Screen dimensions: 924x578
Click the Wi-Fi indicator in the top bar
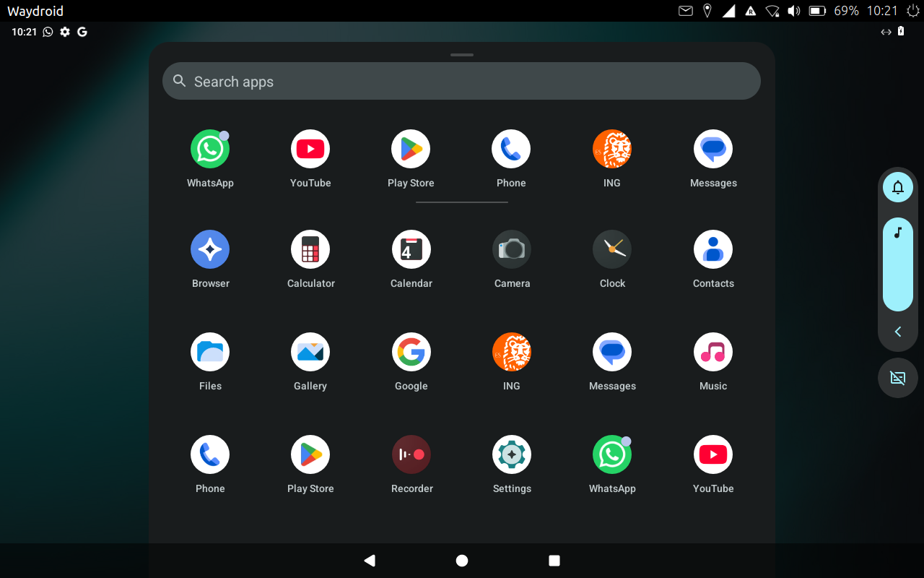(772, 11)
